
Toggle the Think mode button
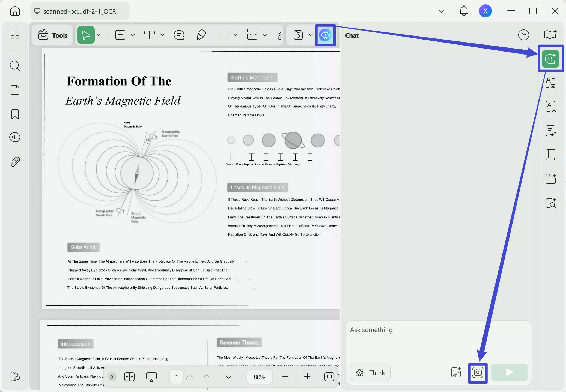click(x=370, y=372)
